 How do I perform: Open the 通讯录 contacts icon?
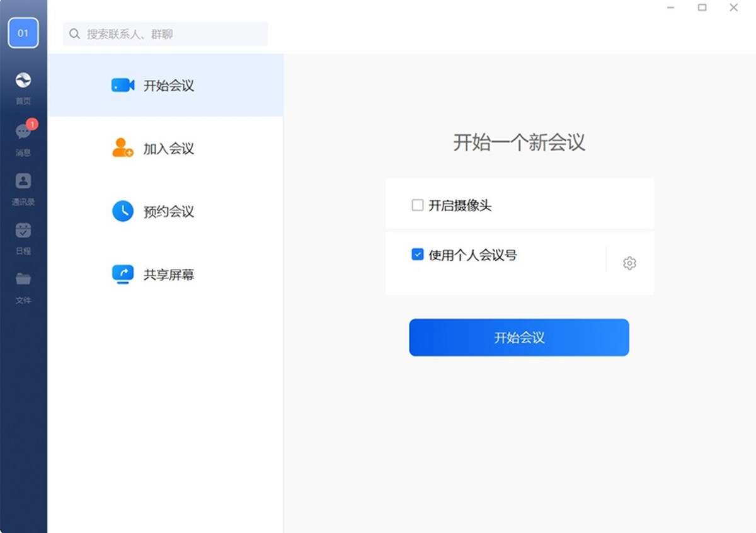[x=23, y=181]
